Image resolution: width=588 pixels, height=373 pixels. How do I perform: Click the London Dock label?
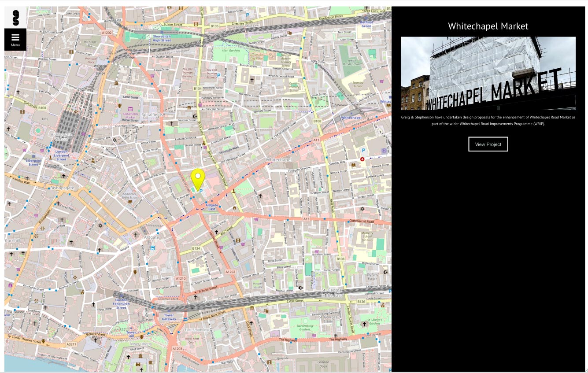[323, 364]
